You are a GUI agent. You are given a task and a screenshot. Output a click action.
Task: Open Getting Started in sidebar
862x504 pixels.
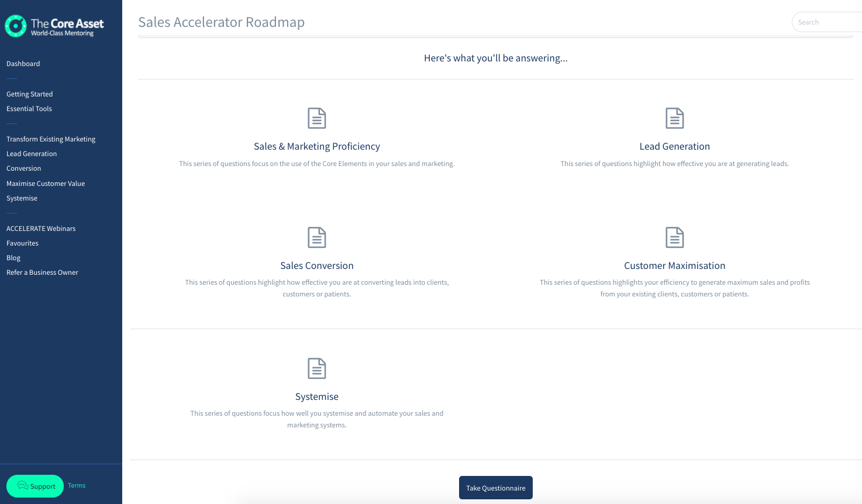tap(30, 94)
